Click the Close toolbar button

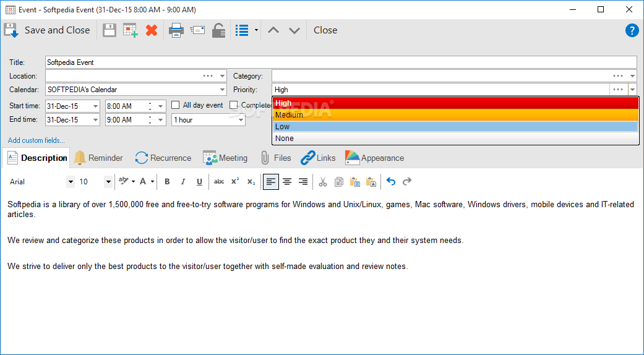(x=325, y=30)
